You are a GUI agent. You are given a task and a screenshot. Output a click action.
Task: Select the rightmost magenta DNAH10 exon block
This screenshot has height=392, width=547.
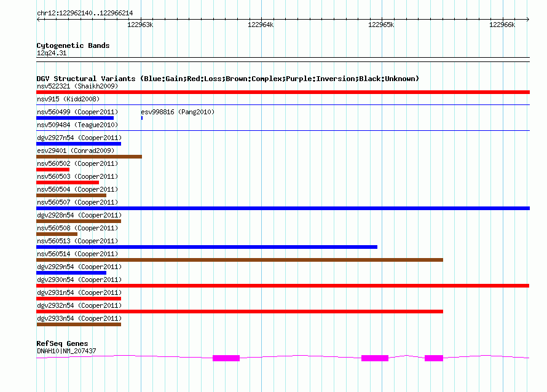click(434, 358)
